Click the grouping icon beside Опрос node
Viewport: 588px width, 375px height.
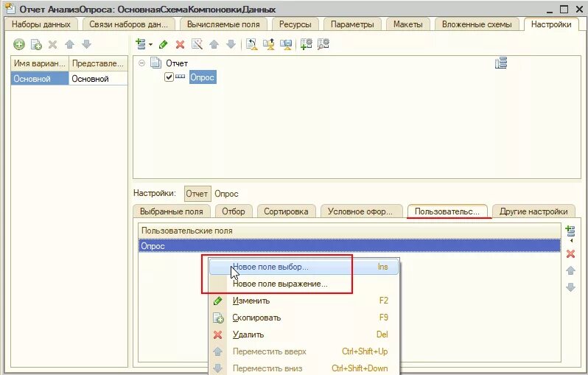pyautogui.click(x=180, y=77)
